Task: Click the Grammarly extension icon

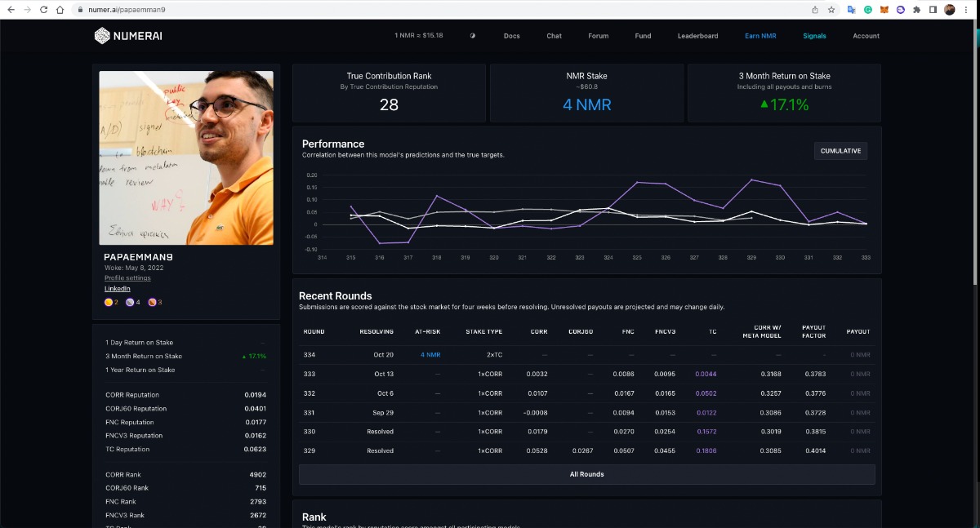Action: click(867, 10)
